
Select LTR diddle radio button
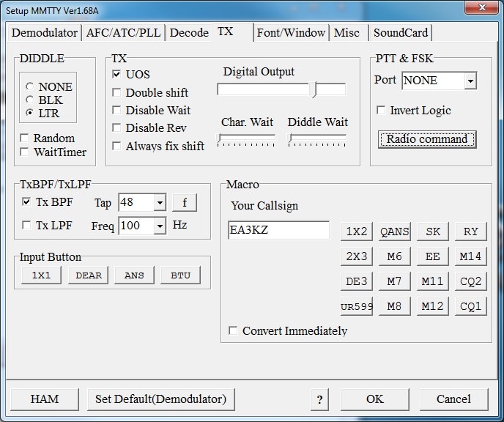coord(30,113)
